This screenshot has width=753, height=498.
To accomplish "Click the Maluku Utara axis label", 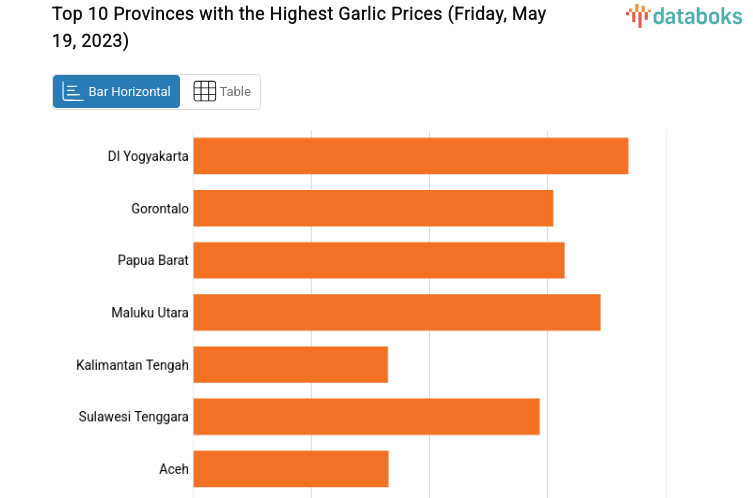I will pos(150,312).
